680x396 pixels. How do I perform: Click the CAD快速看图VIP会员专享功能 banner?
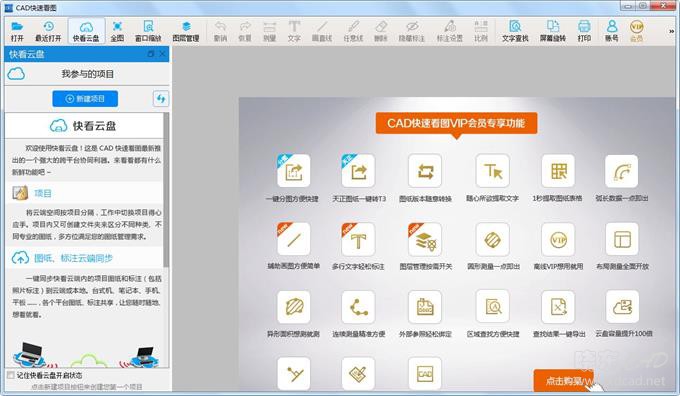pyautogui.click(x=456, y=123)
